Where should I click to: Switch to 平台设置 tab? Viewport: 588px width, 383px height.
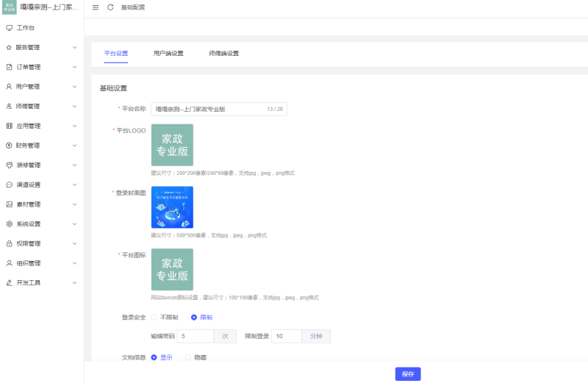[x=116, y=53]
